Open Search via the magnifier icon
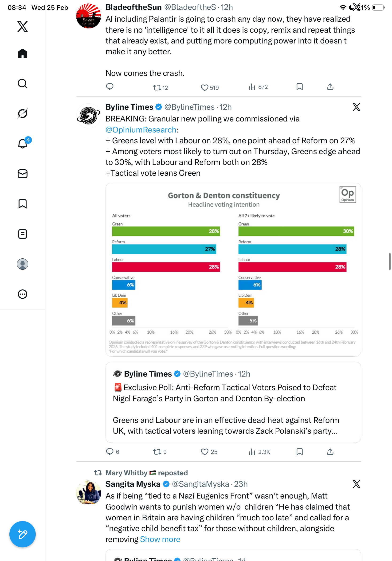 click(23, 84)
